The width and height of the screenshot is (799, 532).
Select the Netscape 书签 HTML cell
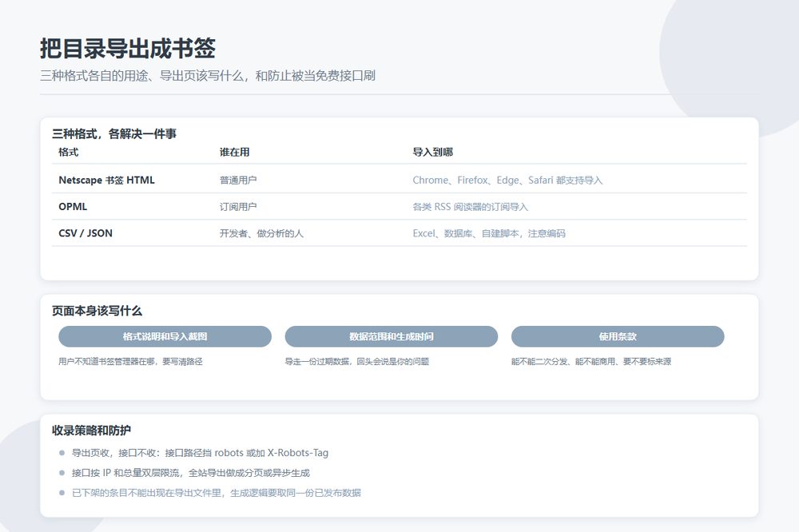click(106, 180)
